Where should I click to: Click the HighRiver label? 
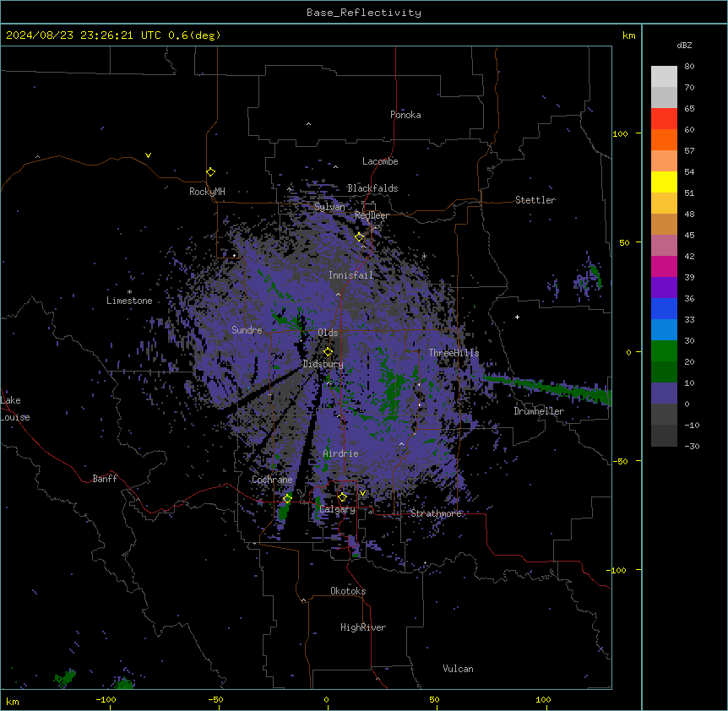(x=363, y=627)
